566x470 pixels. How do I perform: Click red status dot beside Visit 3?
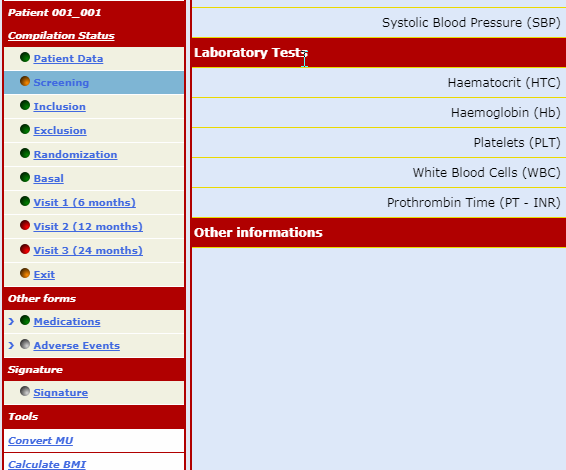(25, 249)
